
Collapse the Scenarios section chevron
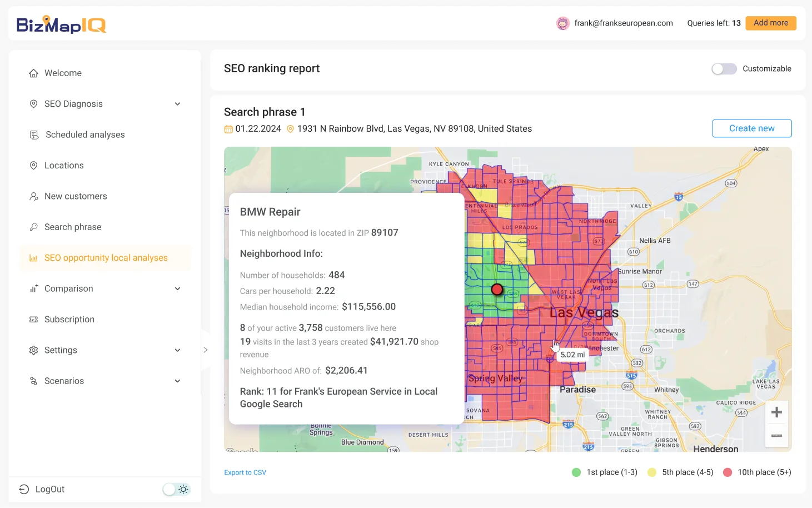177,381
